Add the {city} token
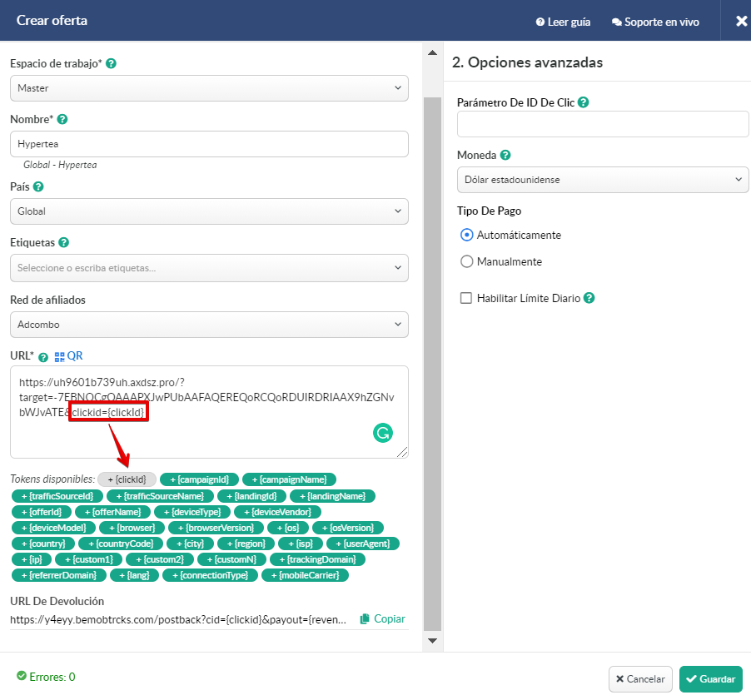The image size is (751, 700). coord(190,544)
